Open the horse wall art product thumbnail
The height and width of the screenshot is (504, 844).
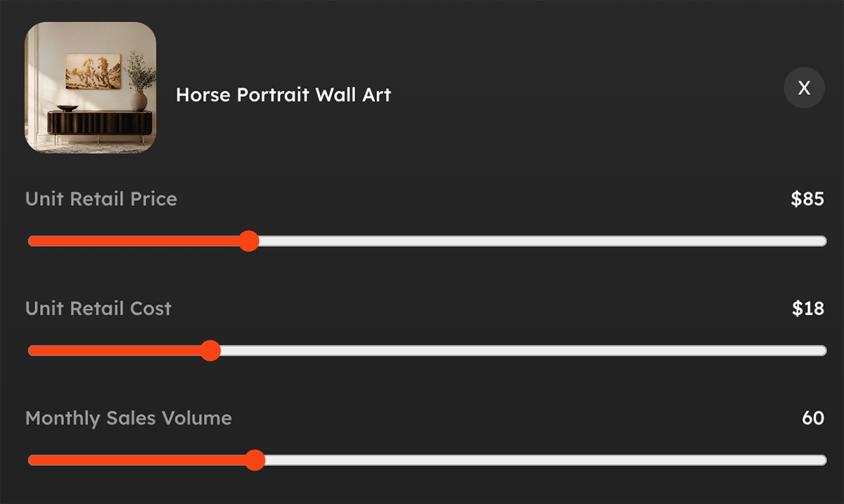pos(91,88)
